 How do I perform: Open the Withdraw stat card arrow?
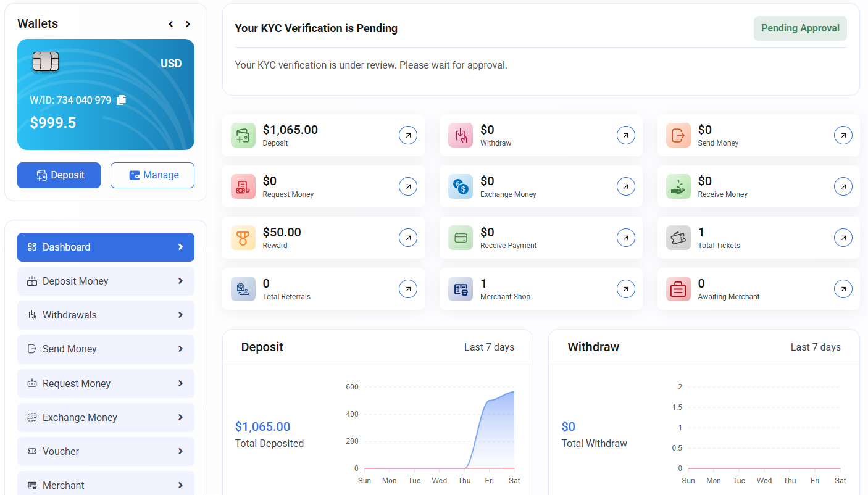[x=626, y=135]
